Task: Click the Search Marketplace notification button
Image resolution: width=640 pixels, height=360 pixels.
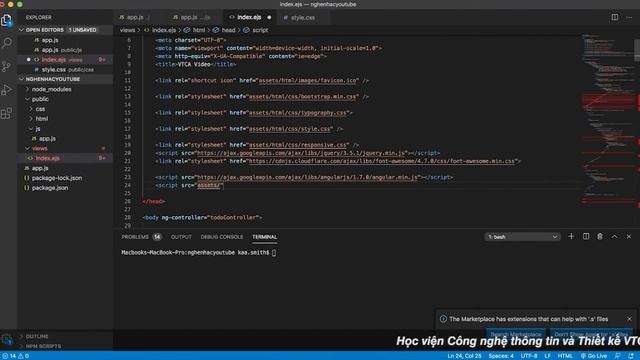Action: (x=516, y=334)
